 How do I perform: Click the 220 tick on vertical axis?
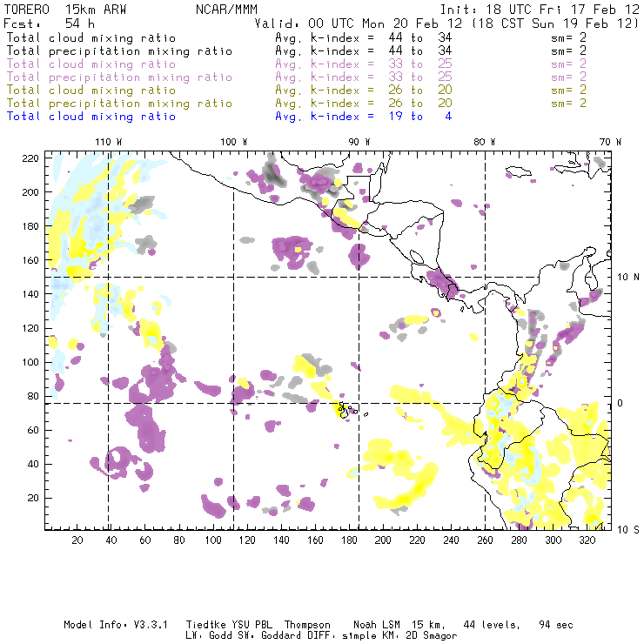[x=31, y=158]
